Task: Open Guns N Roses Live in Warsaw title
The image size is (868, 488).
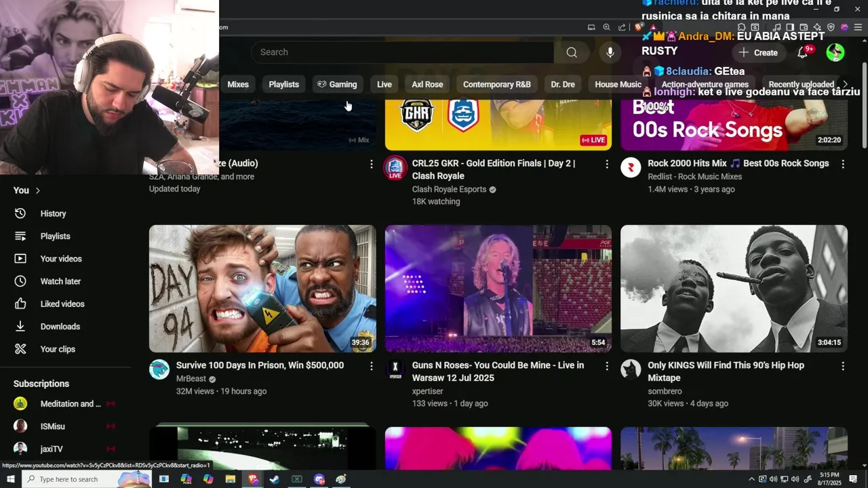Action: click(x=498, y=371)
